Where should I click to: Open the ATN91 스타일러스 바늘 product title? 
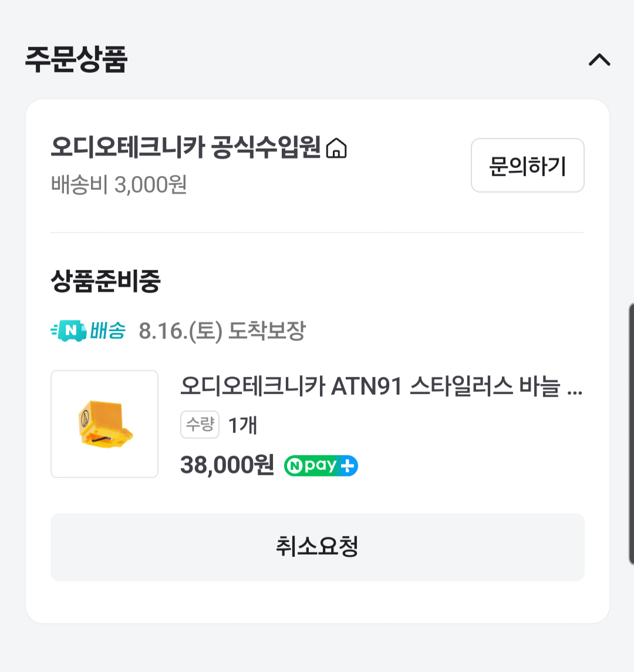(380, 387)
